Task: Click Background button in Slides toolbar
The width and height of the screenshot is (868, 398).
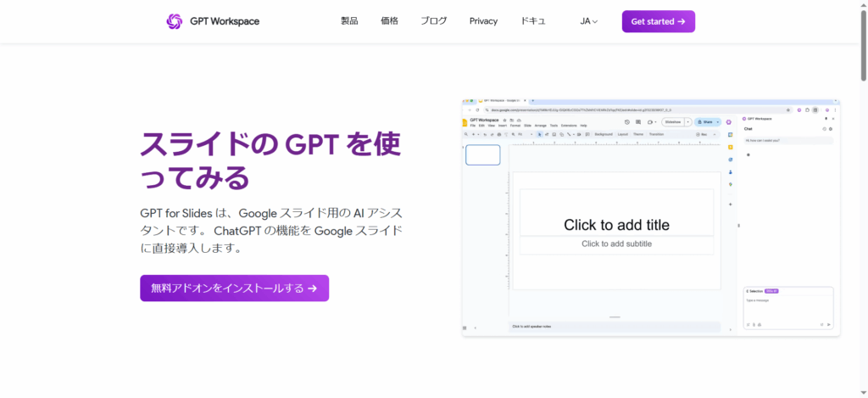Action: [604, 134]
